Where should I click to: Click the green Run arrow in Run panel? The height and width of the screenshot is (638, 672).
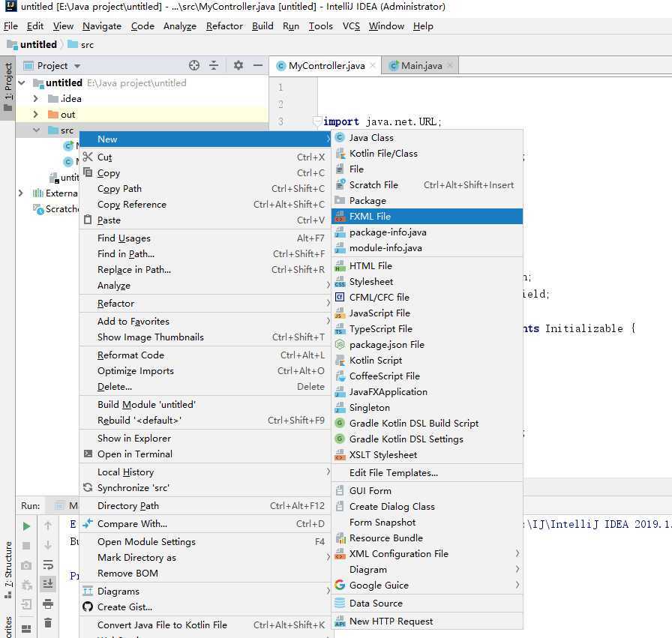tap(26, 526)
